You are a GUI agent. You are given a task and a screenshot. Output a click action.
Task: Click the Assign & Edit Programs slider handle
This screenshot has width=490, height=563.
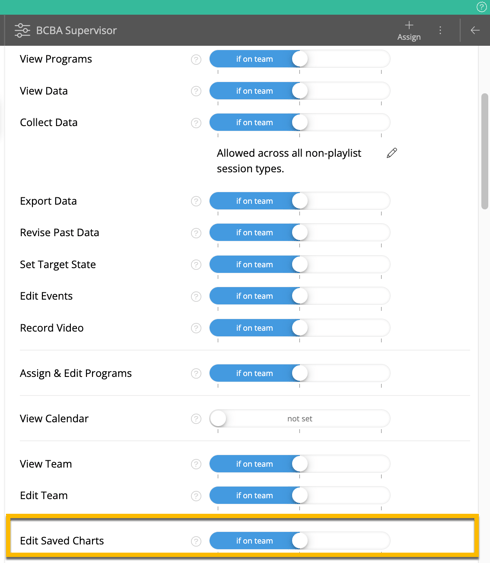pos(300,373)
